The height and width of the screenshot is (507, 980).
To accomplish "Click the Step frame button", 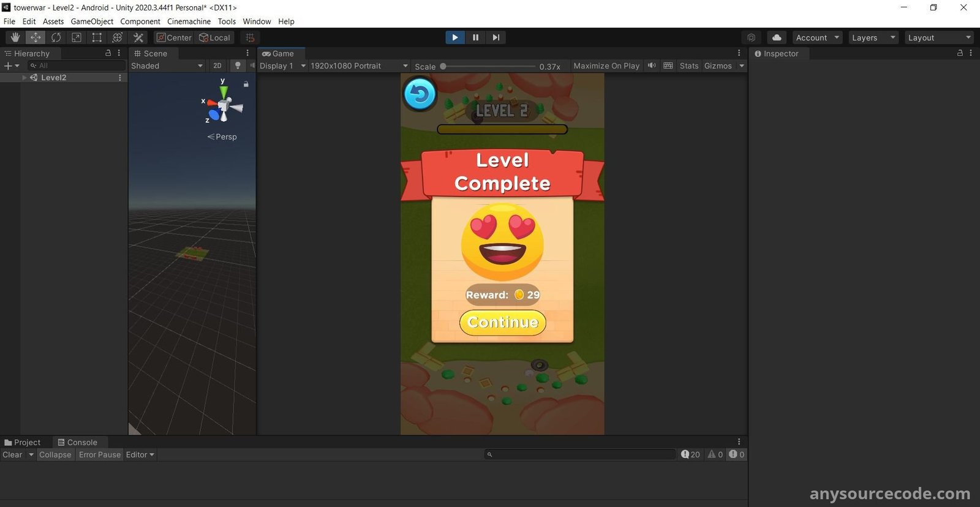I will [496, 37].
